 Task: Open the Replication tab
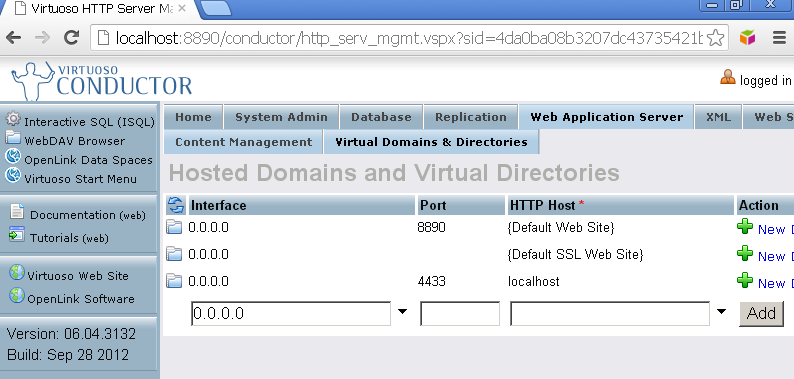471,117
